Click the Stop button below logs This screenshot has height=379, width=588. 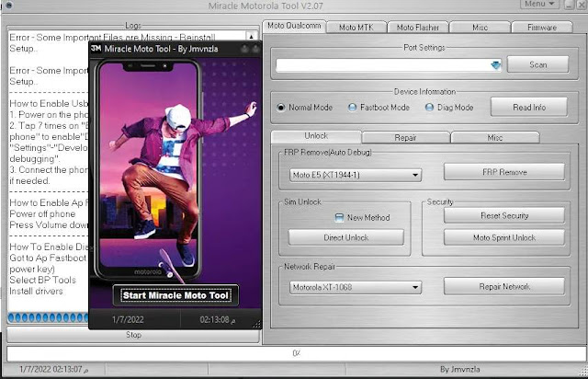click(x=133, y=335)
